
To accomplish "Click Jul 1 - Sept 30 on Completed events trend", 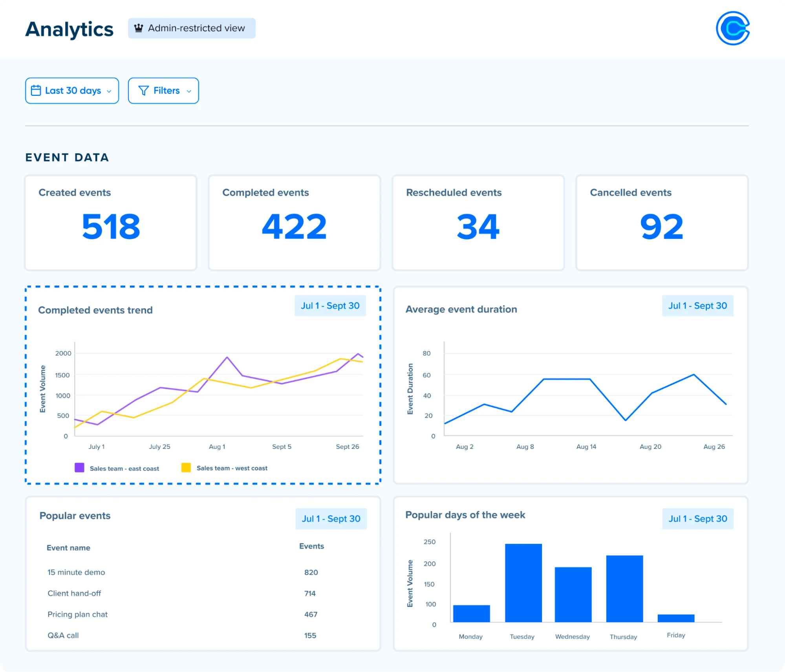I will click(x=330, y=305).
